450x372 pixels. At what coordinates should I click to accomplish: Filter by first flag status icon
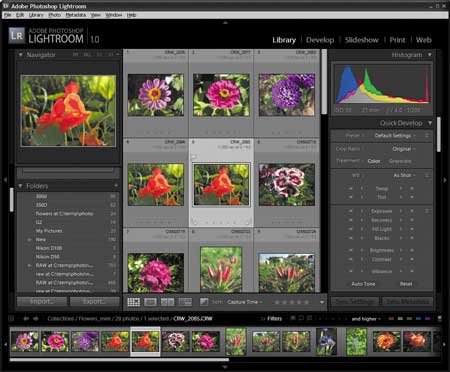pyautogui.click(x=293, y=318)
